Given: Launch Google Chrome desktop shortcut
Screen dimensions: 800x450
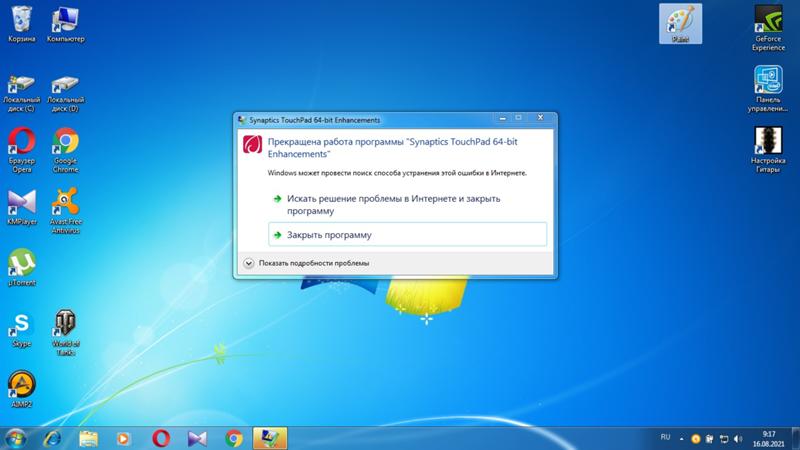Looking at the screenshot, I should pyautogui.click(x=65, y=150).
